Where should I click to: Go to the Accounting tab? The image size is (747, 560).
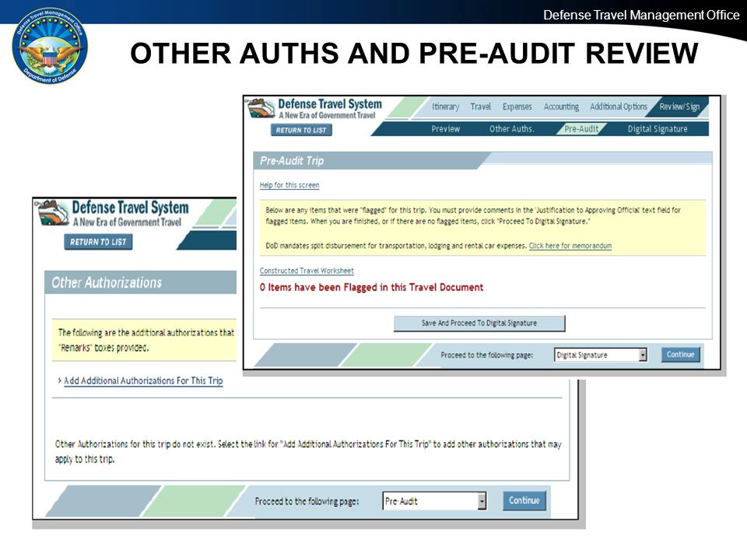(561, 107)
